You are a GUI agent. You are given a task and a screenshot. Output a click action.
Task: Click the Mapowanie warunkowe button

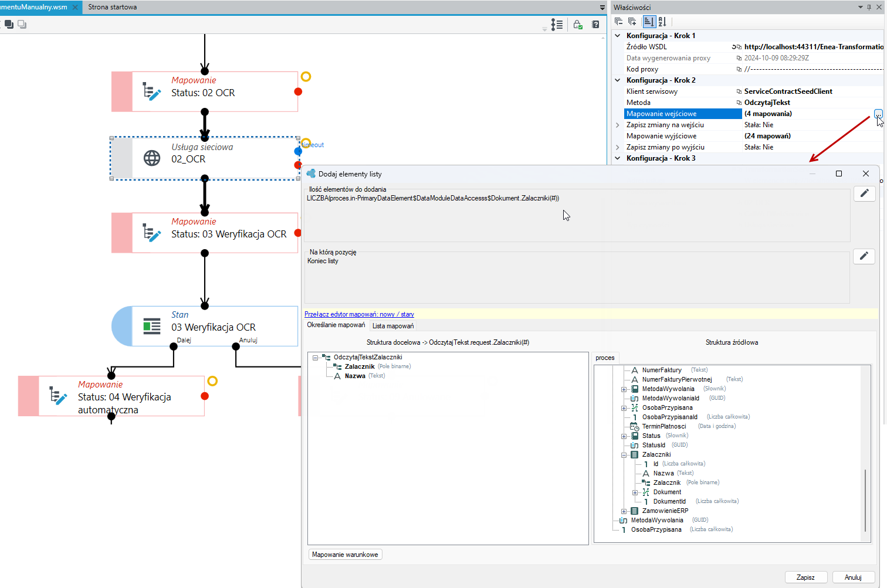coord(345,555)
